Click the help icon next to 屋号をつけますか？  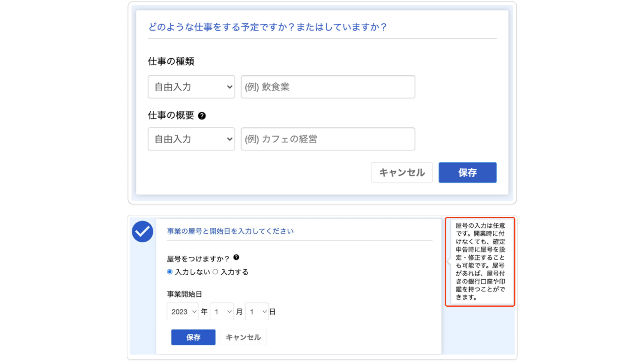[x=236, y=257]
